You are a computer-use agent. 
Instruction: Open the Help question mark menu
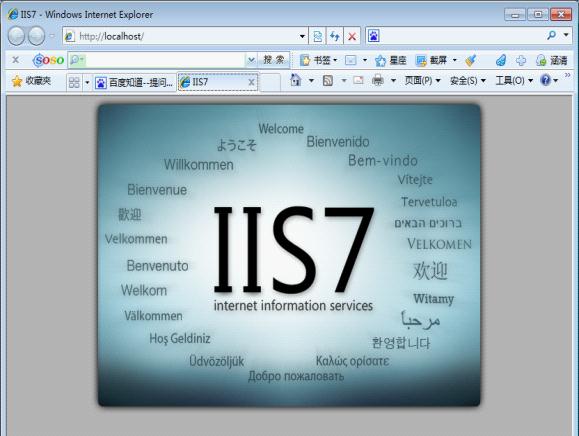click(549, 80)
